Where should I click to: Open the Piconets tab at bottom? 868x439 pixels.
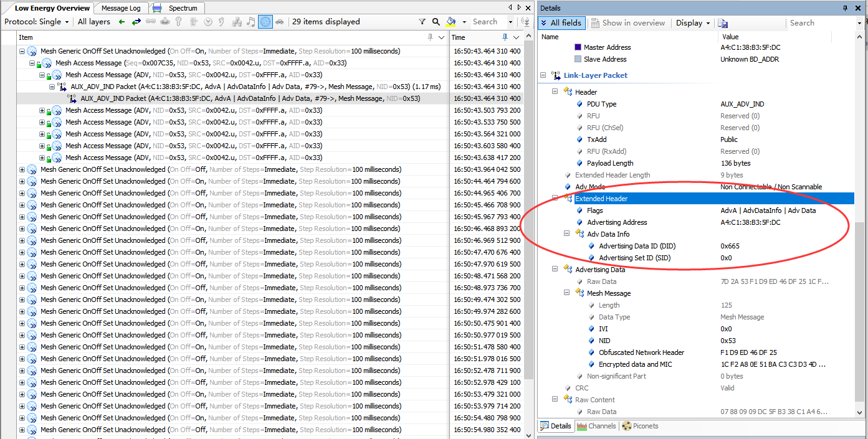click(640, 427)
